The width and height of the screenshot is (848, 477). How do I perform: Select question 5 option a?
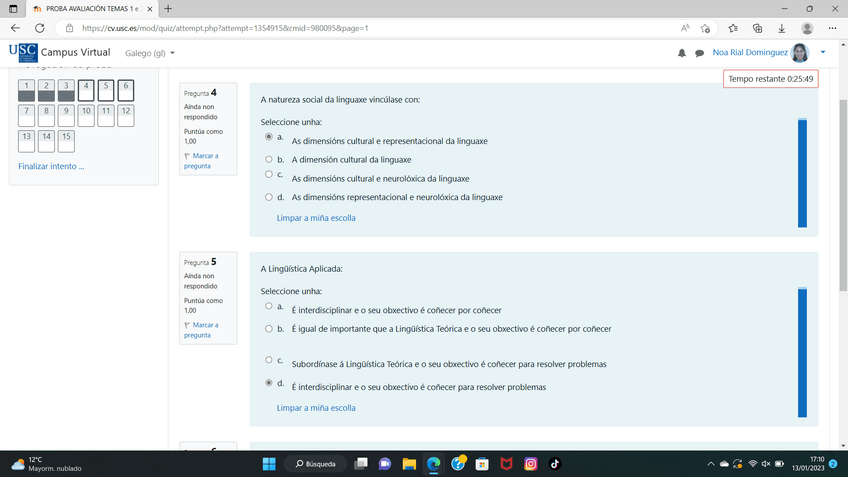[269, 306]
